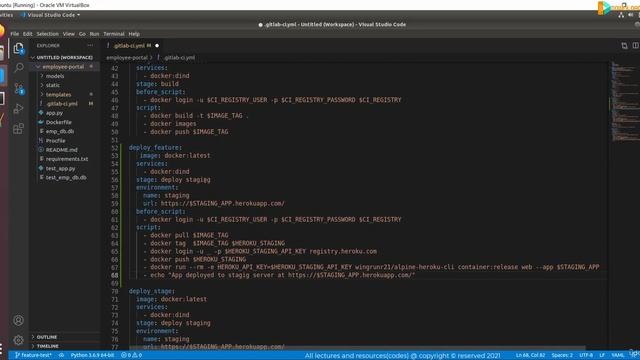Open the Go menu

point(82,34)
